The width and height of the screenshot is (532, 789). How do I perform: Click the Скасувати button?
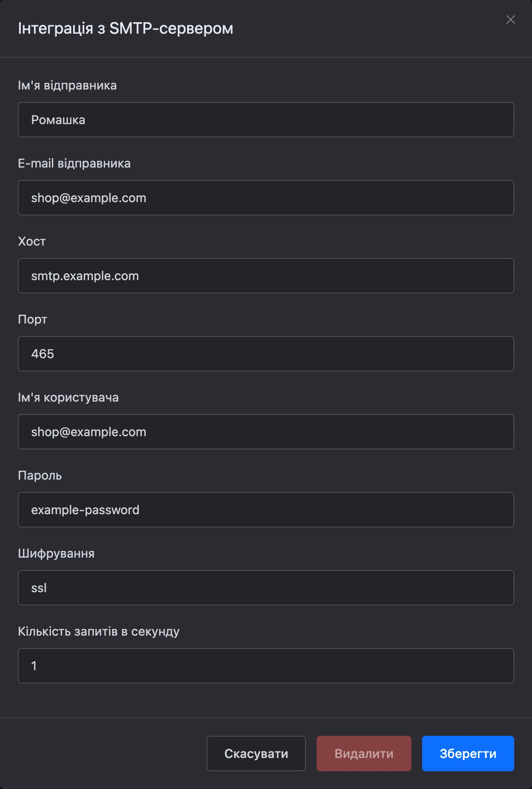click(x=256, y=754)
